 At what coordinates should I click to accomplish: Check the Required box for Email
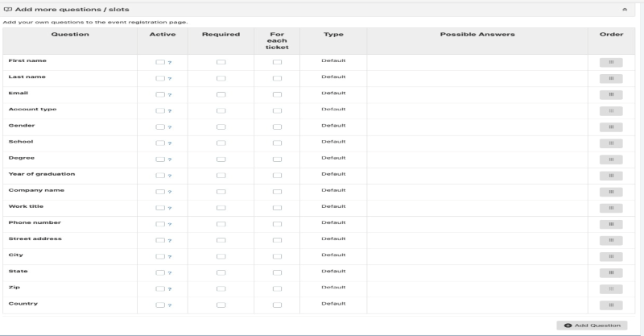[221, 94]
